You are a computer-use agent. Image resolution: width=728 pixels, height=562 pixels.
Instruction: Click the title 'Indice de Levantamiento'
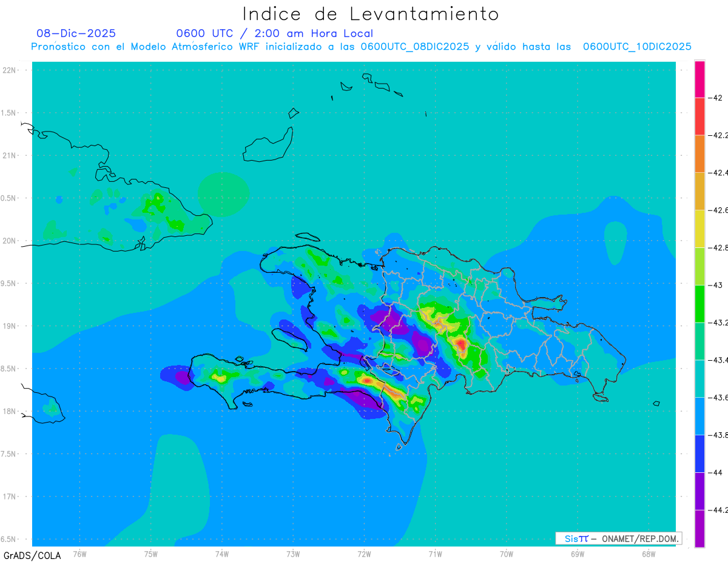[371, 14]
